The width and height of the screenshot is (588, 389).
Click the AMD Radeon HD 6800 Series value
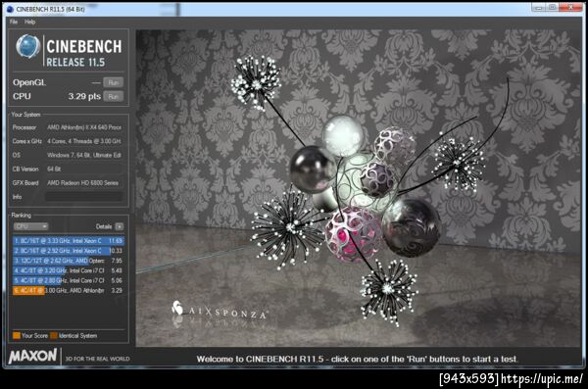82,183
